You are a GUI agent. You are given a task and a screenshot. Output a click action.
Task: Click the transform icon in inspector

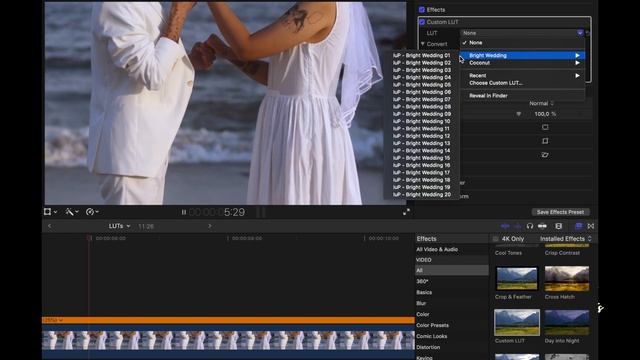click(x=545, y=127)
